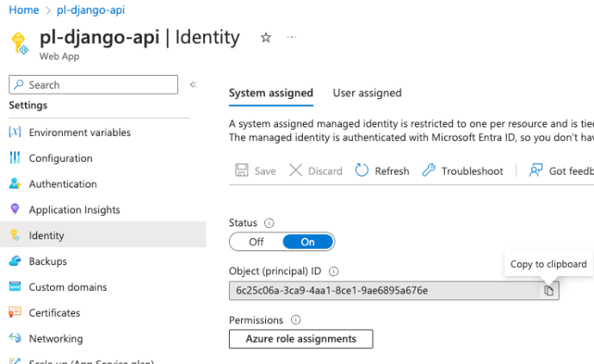Collapse the sidebar with double chevron
This screenshot has width=594, height=364.
[x=193, y=84]
